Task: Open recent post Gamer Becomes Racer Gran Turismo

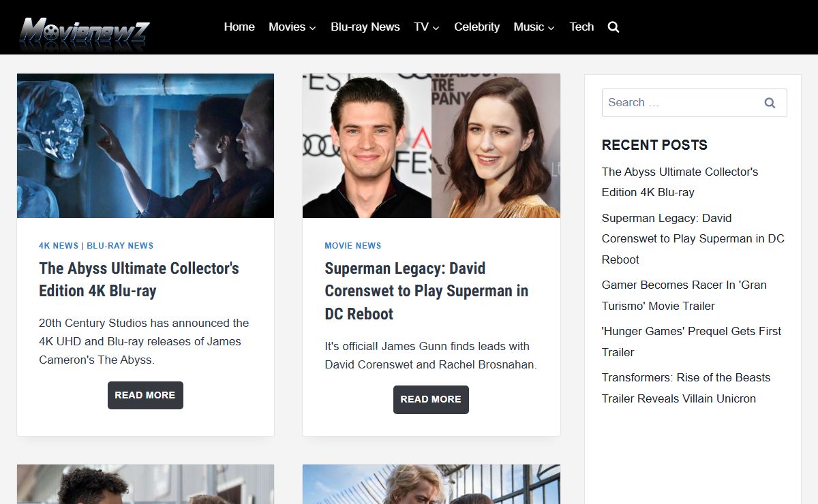Action: 684,296
